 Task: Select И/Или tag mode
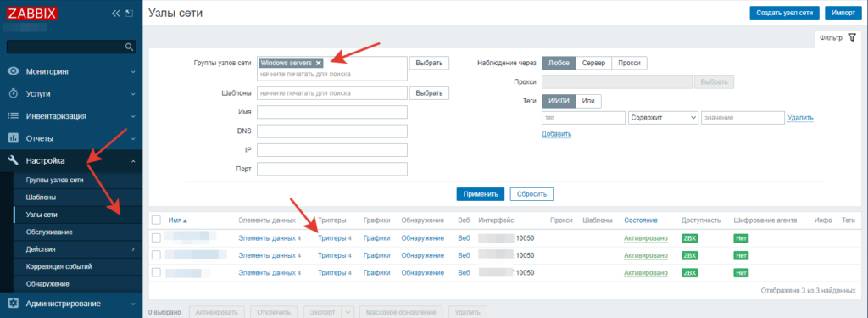pyautogui.click(x=559, y=101)
